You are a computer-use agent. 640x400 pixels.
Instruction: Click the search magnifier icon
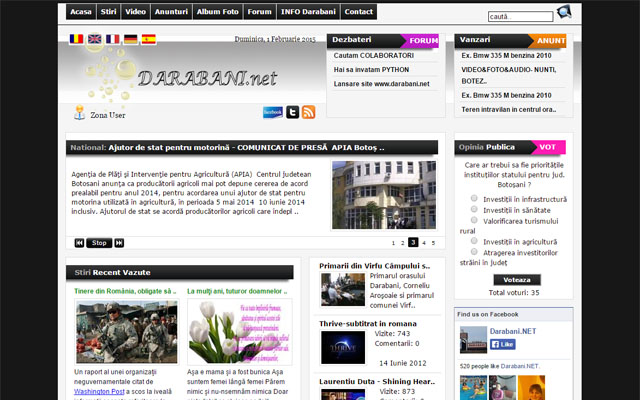tap(564, 11)
